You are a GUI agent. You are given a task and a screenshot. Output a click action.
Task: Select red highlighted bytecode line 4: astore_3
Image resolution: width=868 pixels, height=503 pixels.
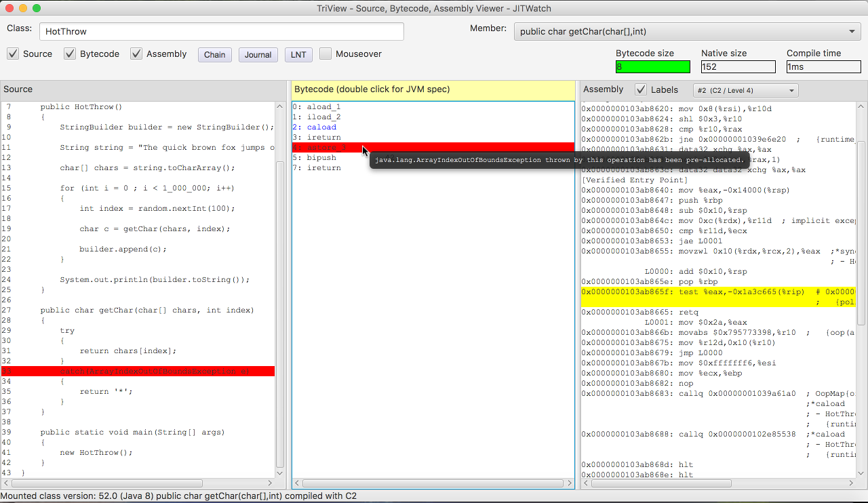(x=433, y=147)
